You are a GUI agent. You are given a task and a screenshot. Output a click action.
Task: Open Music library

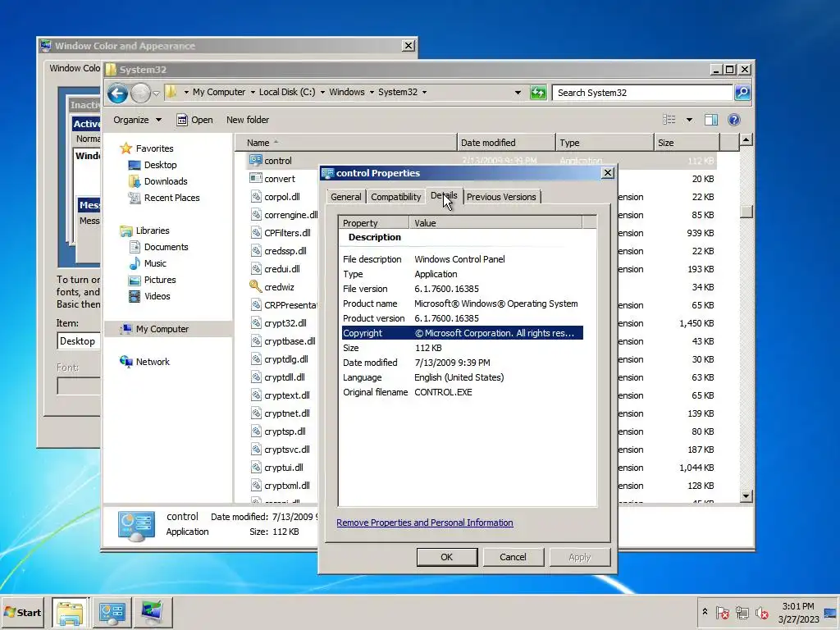click(x=155, y=263)
